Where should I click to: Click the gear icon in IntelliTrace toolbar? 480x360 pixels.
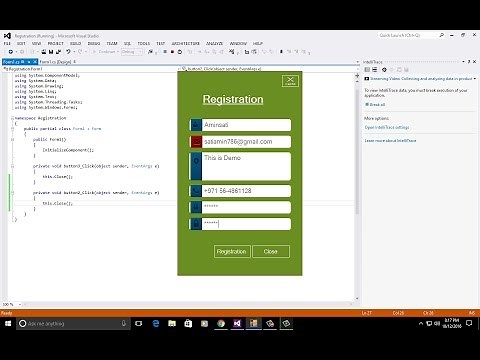pyautogui.click(x=384, y=70)
